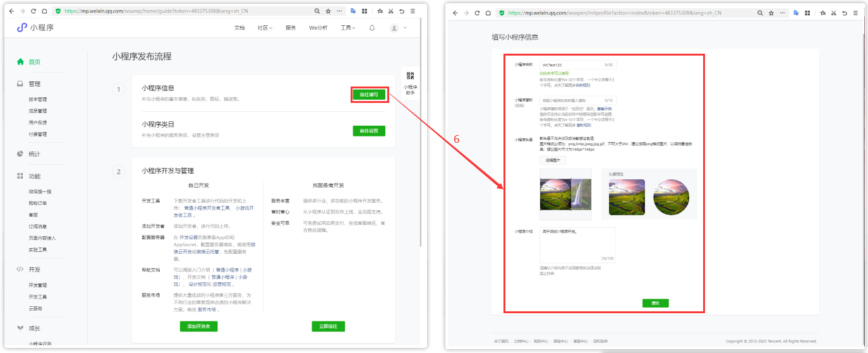Open 微信搜一搜 in the sidebar
The image size is (868, 353).
tap(40, 191)
